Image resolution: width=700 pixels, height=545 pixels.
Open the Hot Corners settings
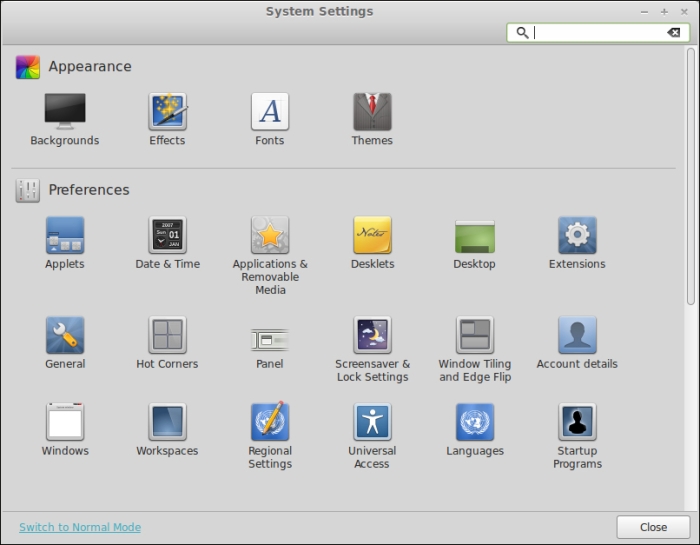click(167, 343)
